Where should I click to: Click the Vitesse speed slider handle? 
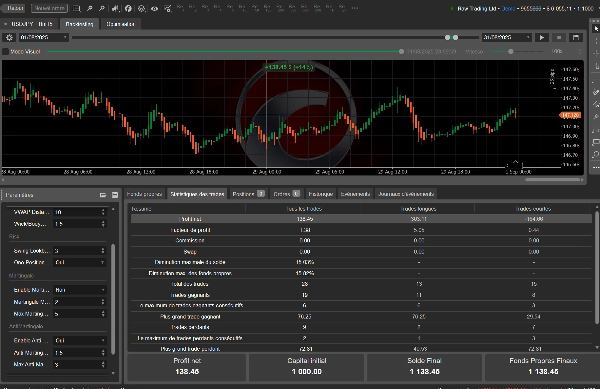[510, 51]
